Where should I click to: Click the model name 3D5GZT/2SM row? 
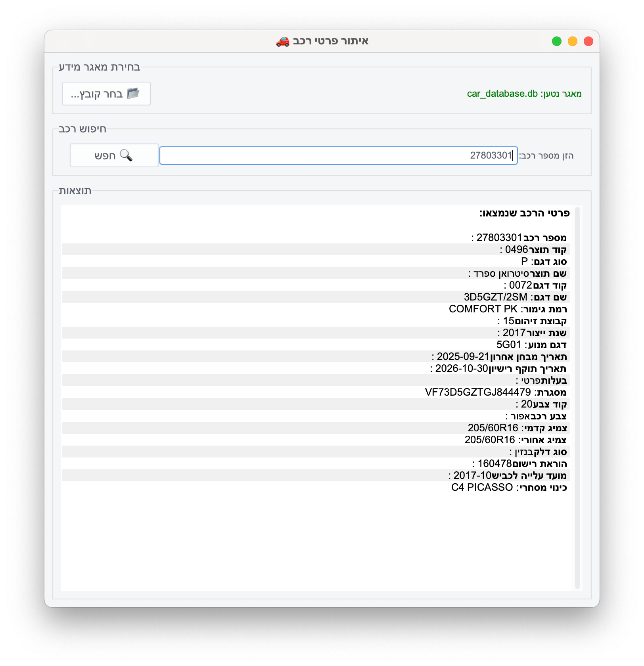pos(515,297)
